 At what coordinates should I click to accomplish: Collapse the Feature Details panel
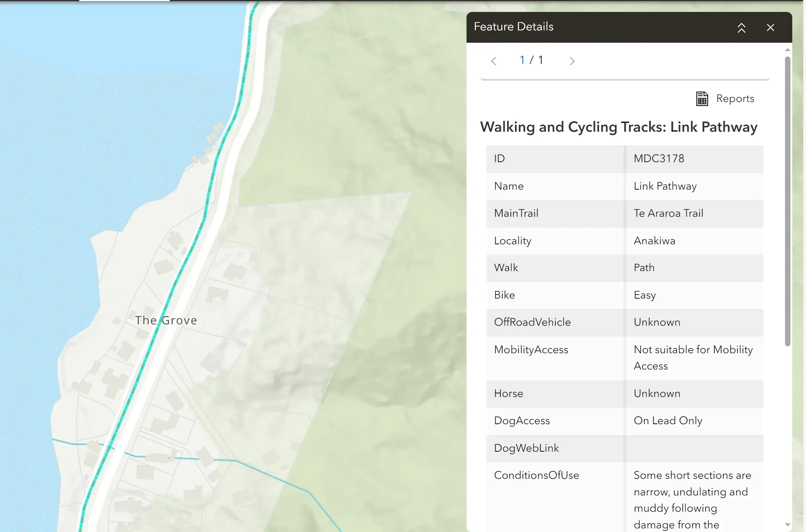(x=741, y=28)
